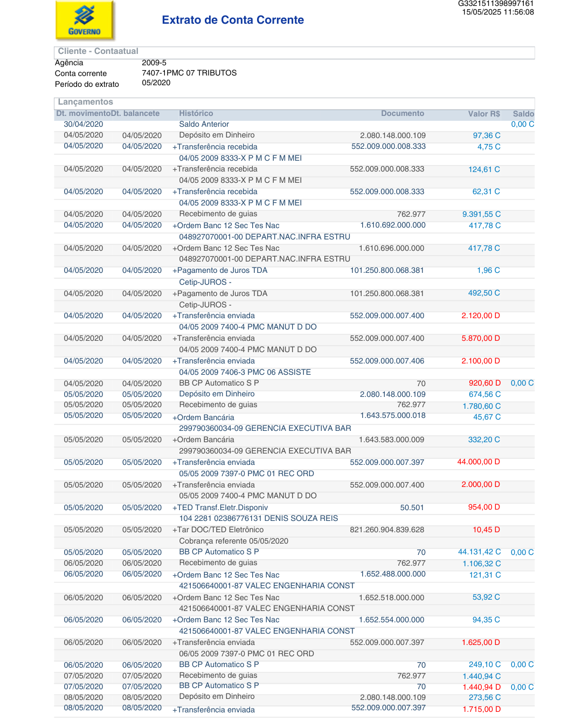This screenshot has width=582, height=728.
Task: Select the VALEC ENGENHARIA CONST 53,92 C row detail
Action: (x=267, y=608)
